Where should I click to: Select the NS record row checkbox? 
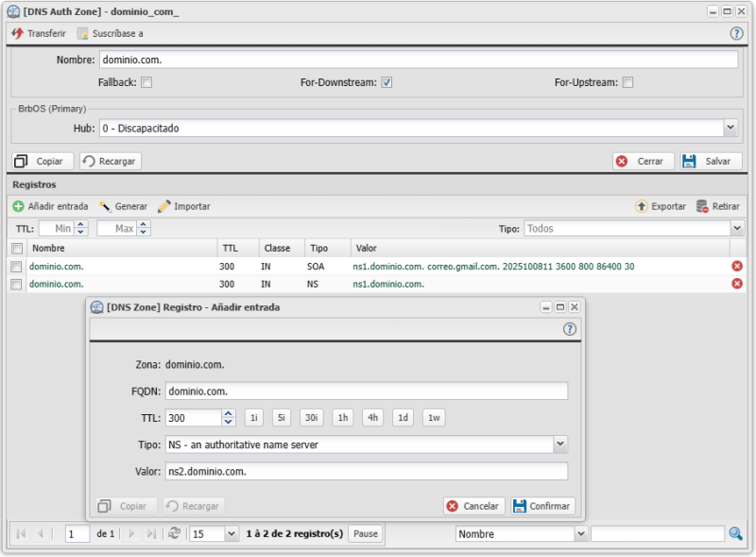coord(16,284)
